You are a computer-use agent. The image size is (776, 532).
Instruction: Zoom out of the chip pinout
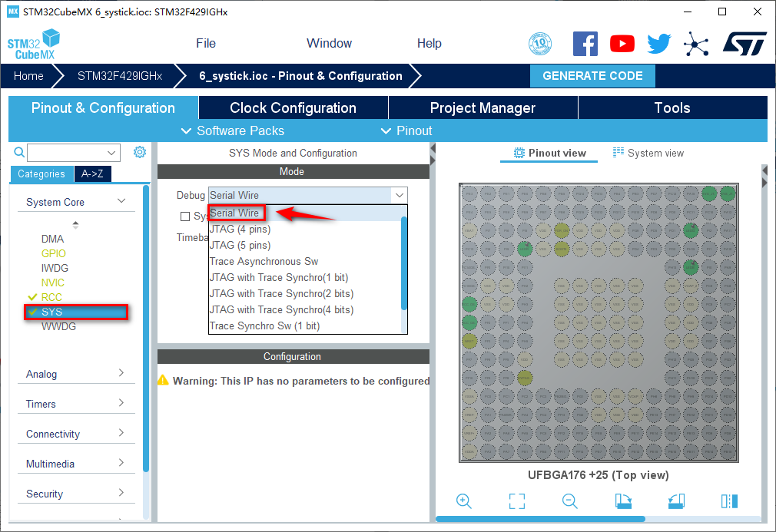570,501
